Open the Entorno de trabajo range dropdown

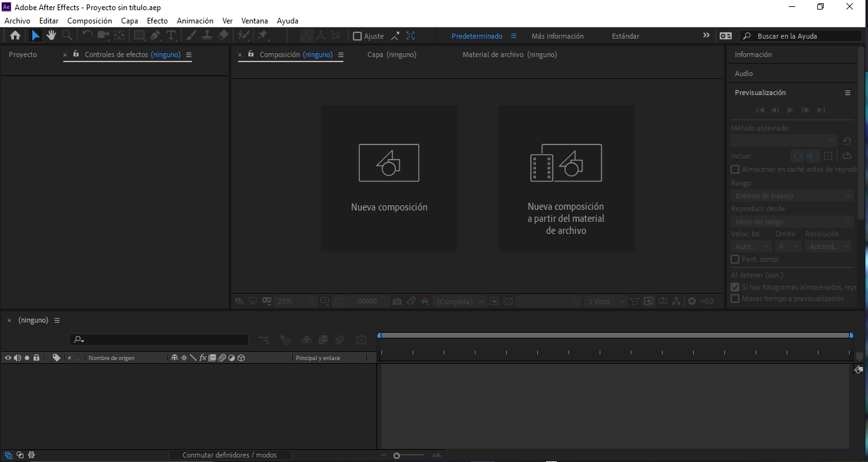click(793, 196)
